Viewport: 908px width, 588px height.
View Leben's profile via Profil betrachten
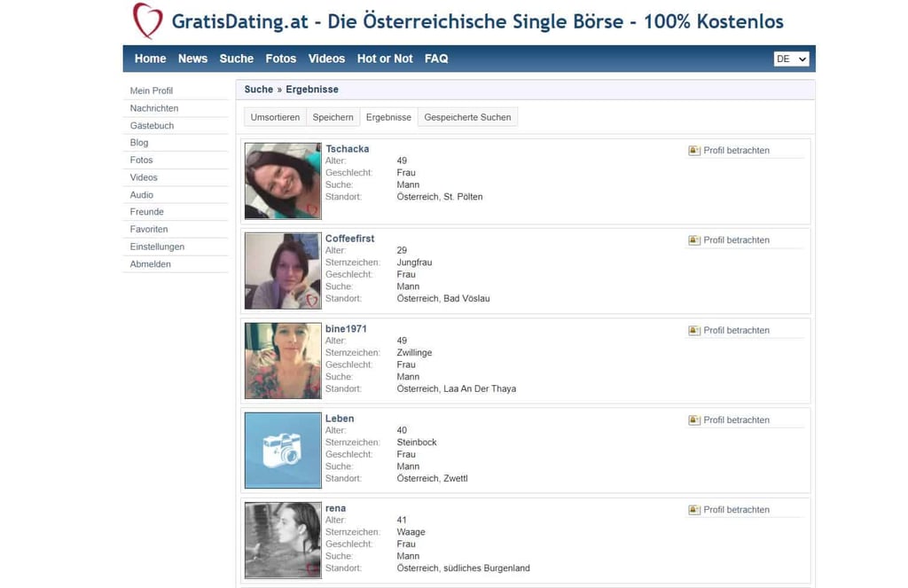point(736,420)
